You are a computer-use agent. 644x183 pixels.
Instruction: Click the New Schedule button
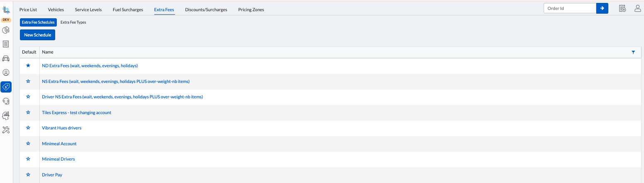[x=37, y=35]
